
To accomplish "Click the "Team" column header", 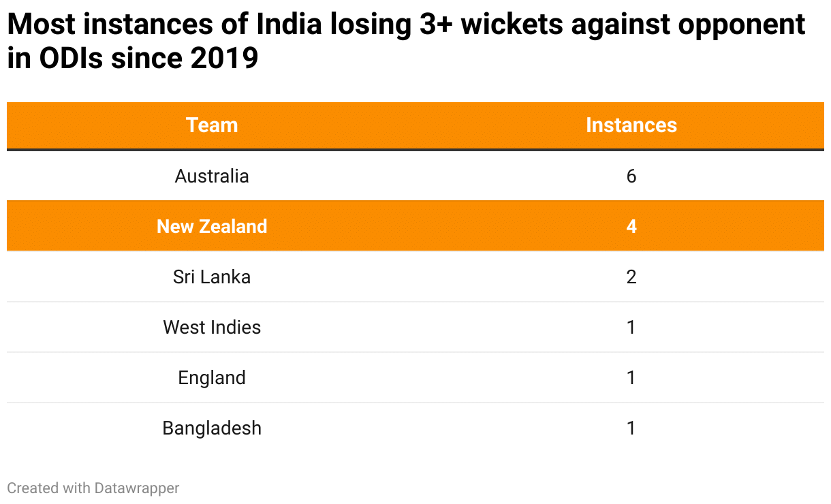I will coord(212,125).
